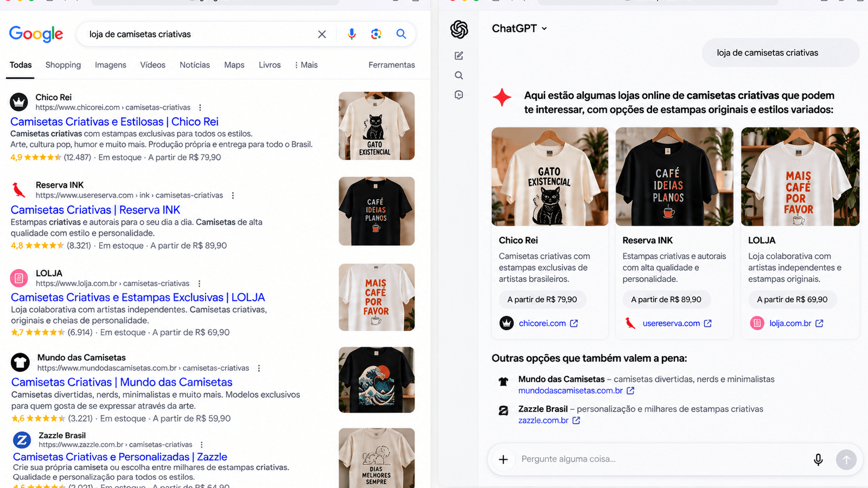Open more options for Chico Rei result

click(200, 107)
